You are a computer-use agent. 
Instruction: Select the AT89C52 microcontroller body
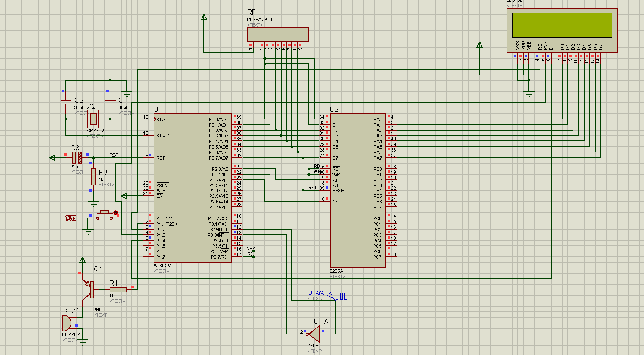193,188
